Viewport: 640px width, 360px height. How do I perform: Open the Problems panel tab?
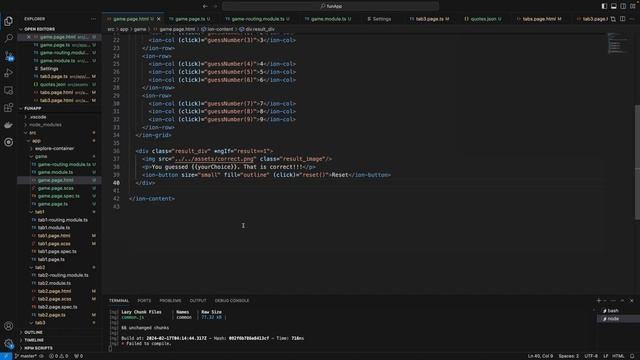(170, 300)
